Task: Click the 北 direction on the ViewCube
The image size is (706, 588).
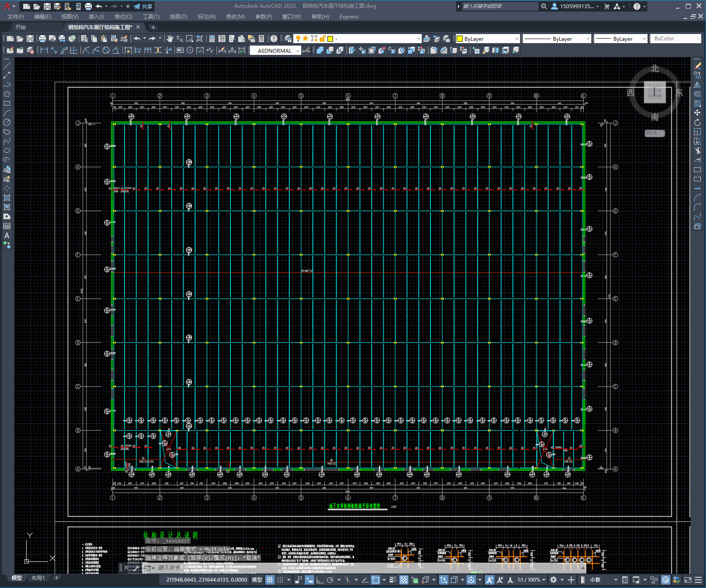Action: pyautogui.click(x=654, y=69)
